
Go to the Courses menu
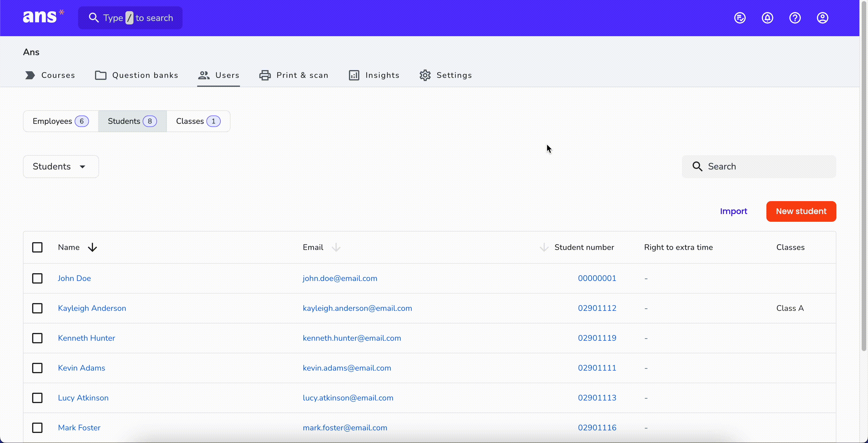[50, 75]
